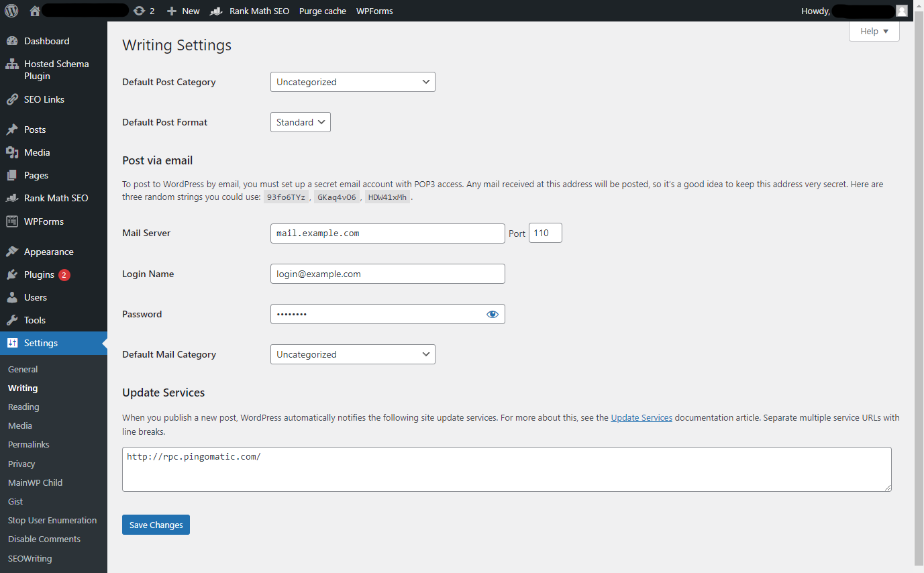Expand the Help panel
The height and width of the screenshot is (573, 924).
874,31
